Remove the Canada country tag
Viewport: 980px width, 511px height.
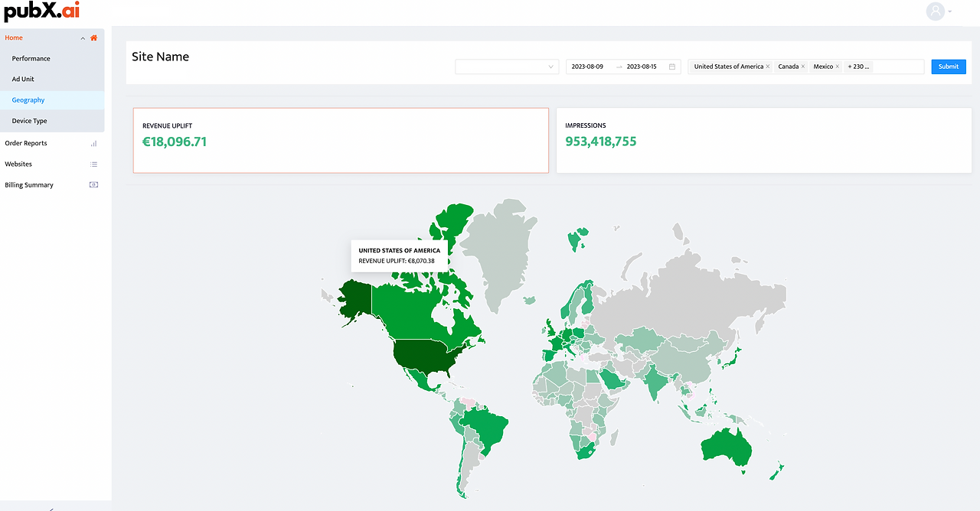coord(803,67)
